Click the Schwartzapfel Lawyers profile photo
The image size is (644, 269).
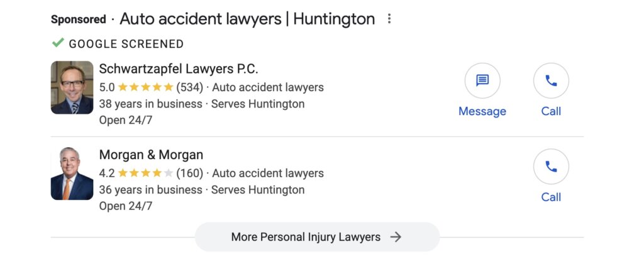[x=72, y=87]
